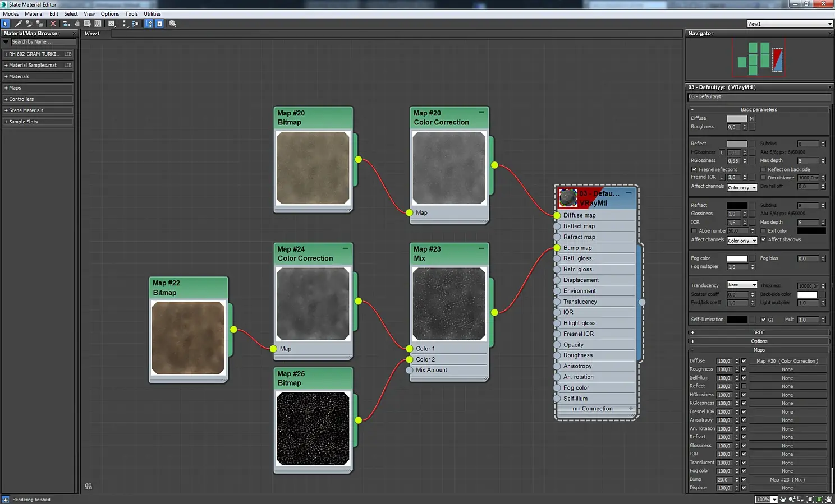835x504 pixels.
Task: Open the Utilities menu
Action: click(152, 14)
